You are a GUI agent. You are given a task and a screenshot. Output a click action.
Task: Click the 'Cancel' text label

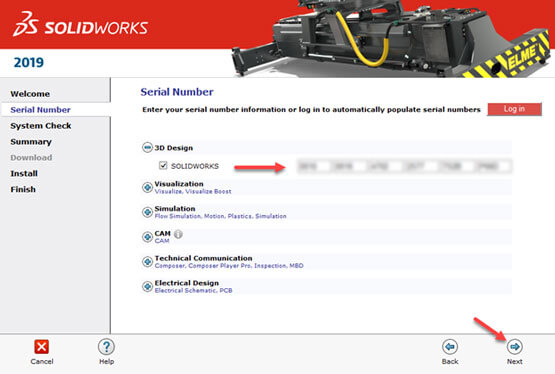pos(42,362)
